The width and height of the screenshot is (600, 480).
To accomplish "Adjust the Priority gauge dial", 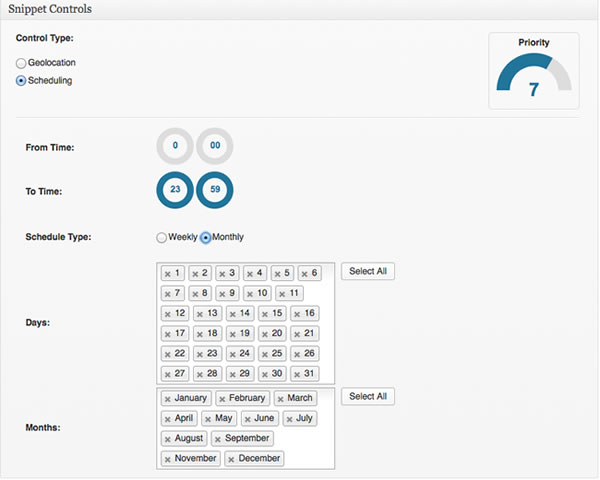I will 534,73.
